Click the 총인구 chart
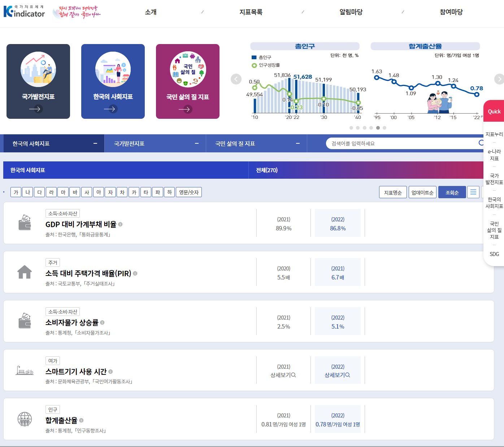Image resolution: width=504 pixels, height=447 pixels. [306, 81]
